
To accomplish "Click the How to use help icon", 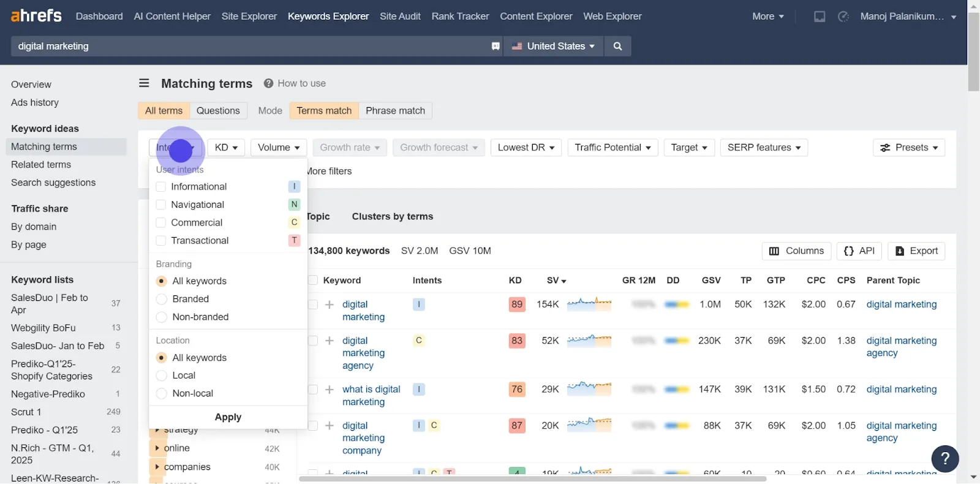I will pyautogui.click(x=268, y=83).
